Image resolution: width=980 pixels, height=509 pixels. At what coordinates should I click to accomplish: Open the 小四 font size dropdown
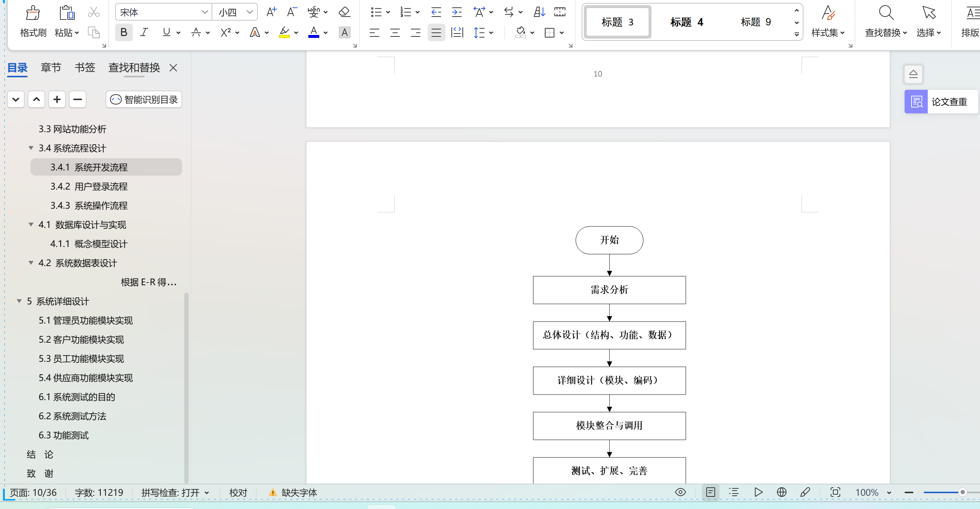[x=250, y=12]
